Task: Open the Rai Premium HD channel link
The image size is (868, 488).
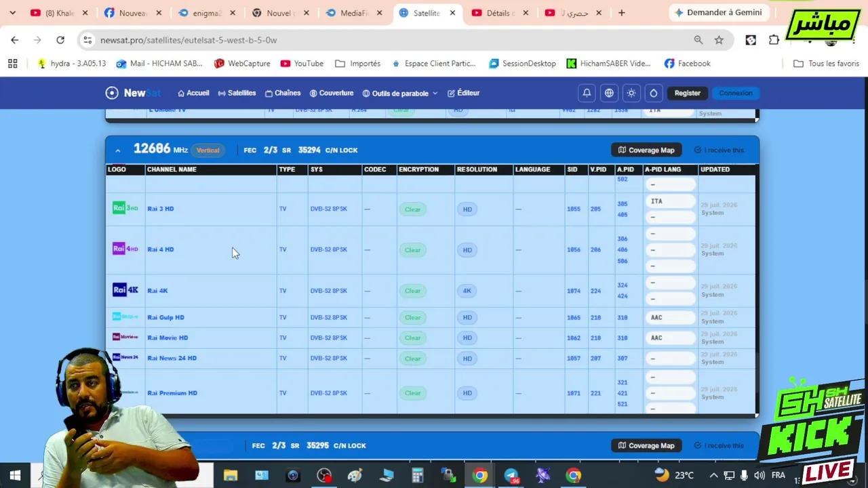Action: (x=172, y=393)
